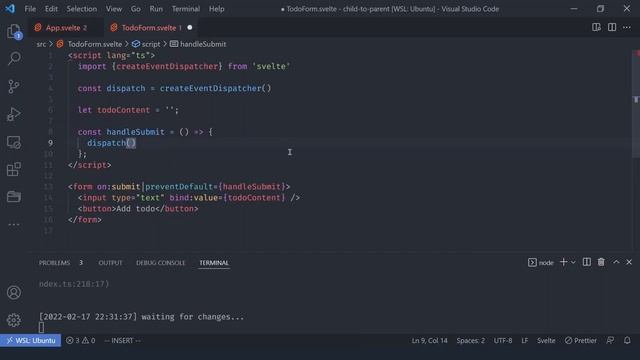Click the VS Code logo icon
Screen dimensions: 640x360
click(10, 9)
